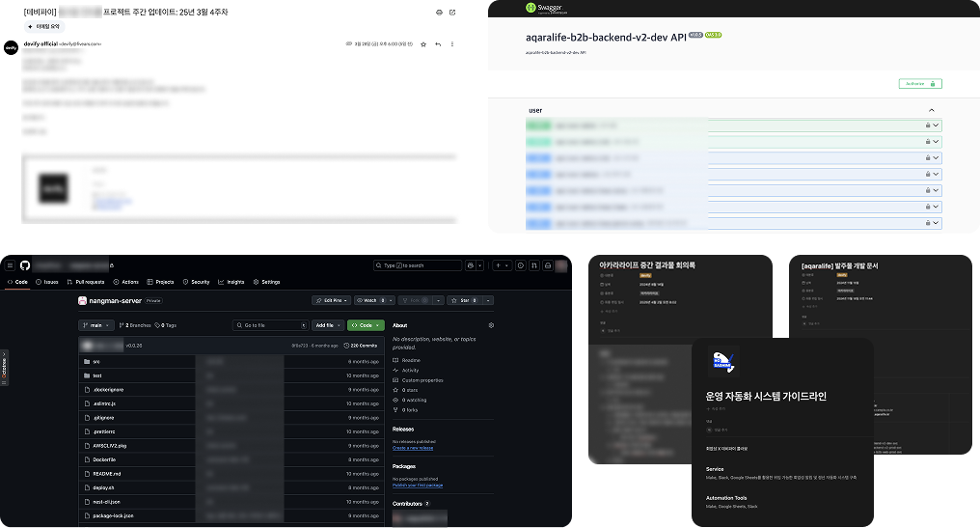Screen dimensions: 980x528
Task: Star the nangman-server repository
Action: (464, 300)
